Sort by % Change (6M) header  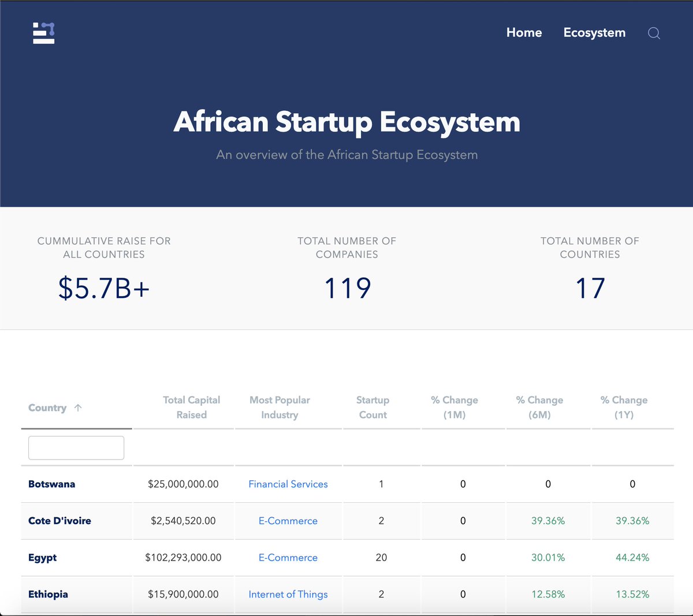539,407
